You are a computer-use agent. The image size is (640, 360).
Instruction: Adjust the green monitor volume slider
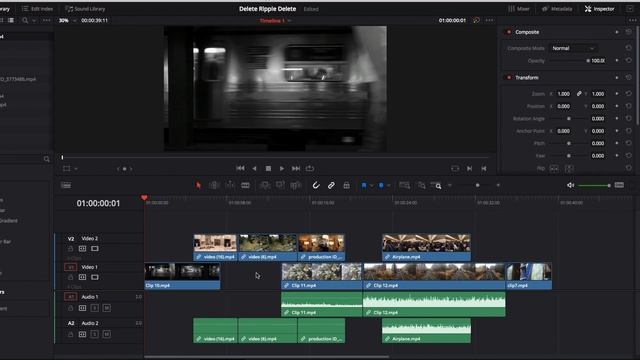(595, 186)
